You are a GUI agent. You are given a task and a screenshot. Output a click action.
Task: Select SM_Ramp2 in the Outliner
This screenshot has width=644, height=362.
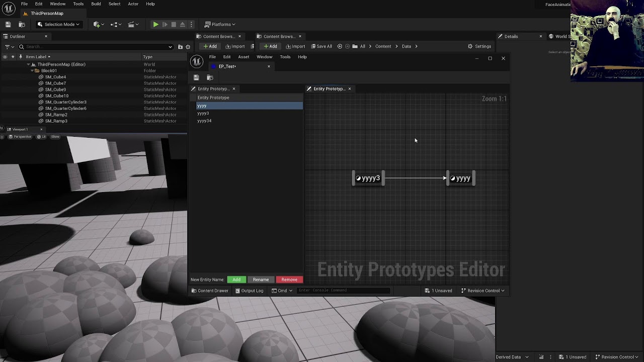[x=56, y=115]
